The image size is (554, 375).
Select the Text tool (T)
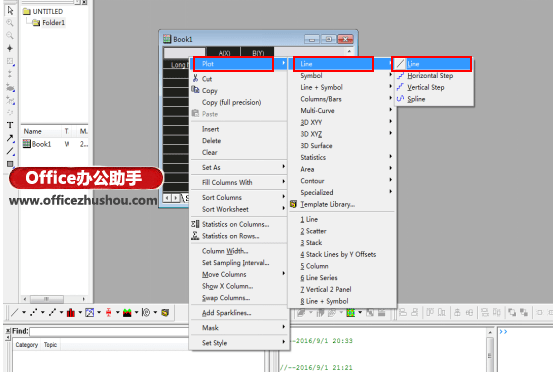[x=10, y=125]
